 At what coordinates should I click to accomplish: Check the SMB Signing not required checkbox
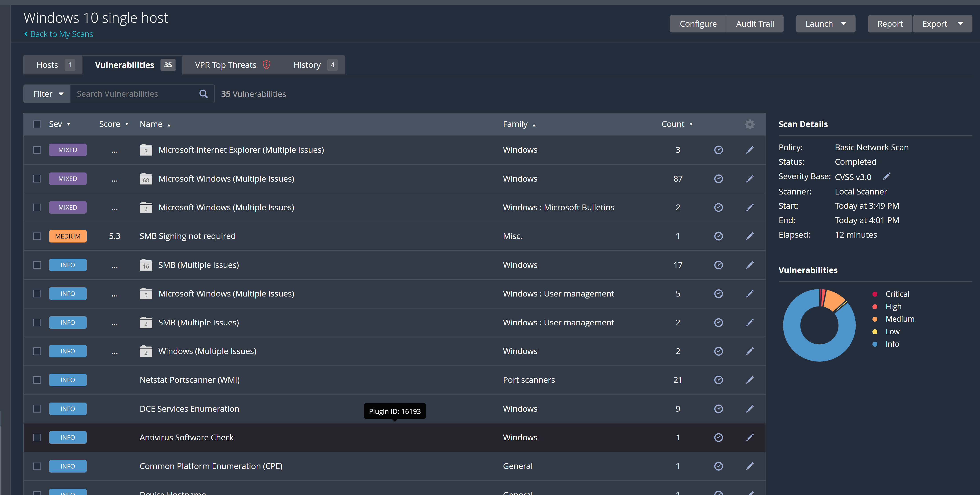(x=37, y=236)
